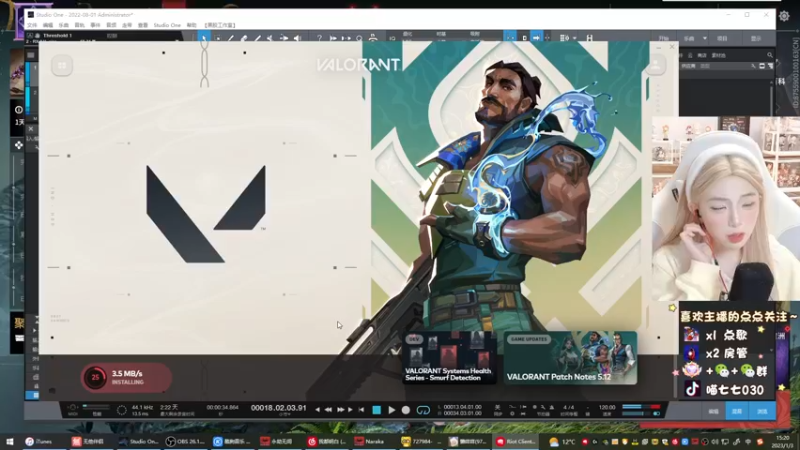Viewport: 800px width, 450px height.
Task: Open the Windows Start menu
Action: click(10, 441)
